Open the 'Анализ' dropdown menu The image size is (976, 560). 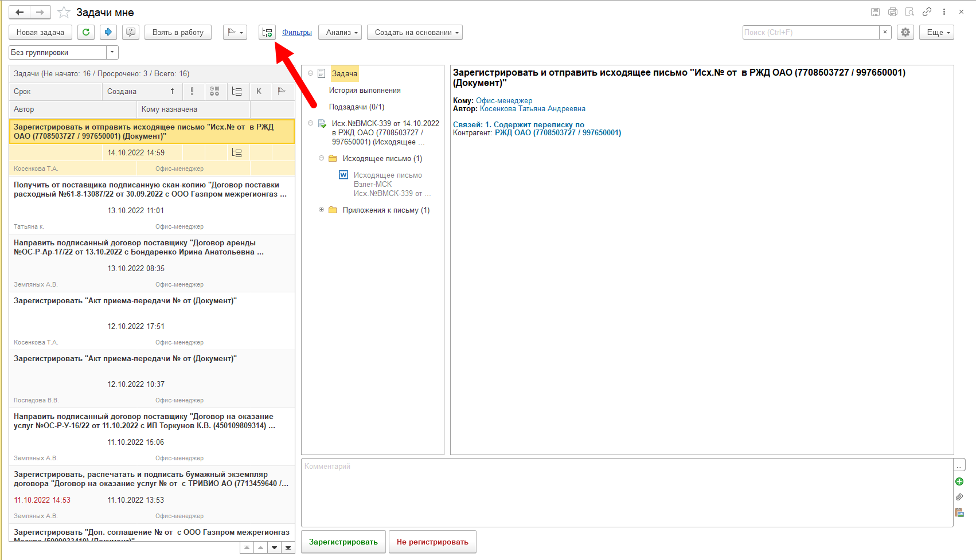[340, 32]
